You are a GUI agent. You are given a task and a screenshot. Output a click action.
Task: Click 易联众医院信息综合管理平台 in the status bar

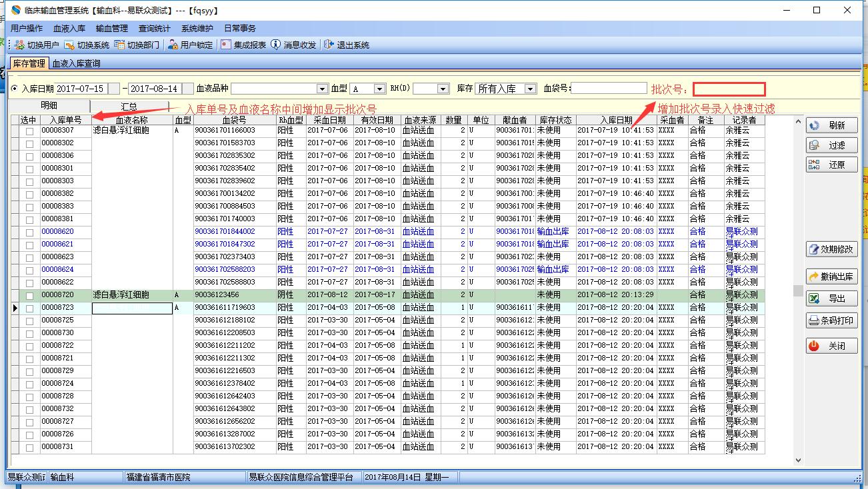click(x=300, y=477)
